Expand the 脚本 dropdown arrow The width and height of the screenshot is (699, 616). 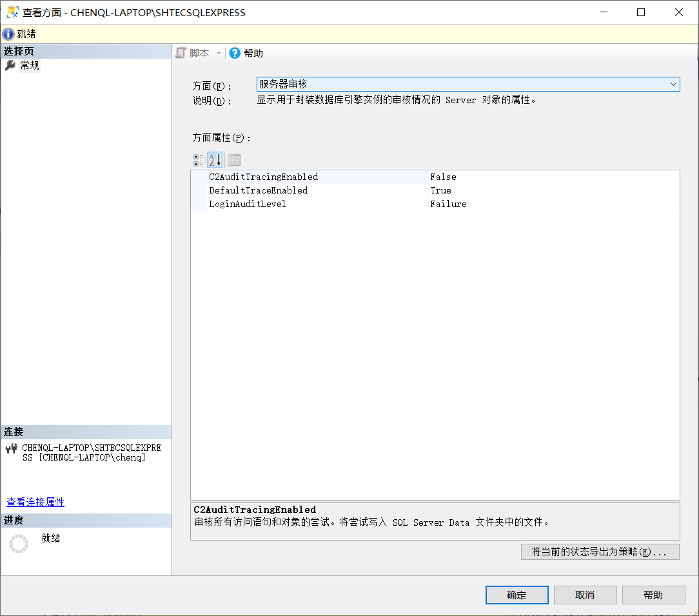coord(219,54)
